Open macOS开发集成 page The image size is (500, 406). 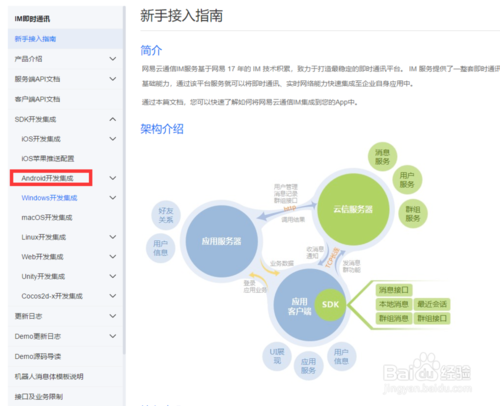(47, 217)
